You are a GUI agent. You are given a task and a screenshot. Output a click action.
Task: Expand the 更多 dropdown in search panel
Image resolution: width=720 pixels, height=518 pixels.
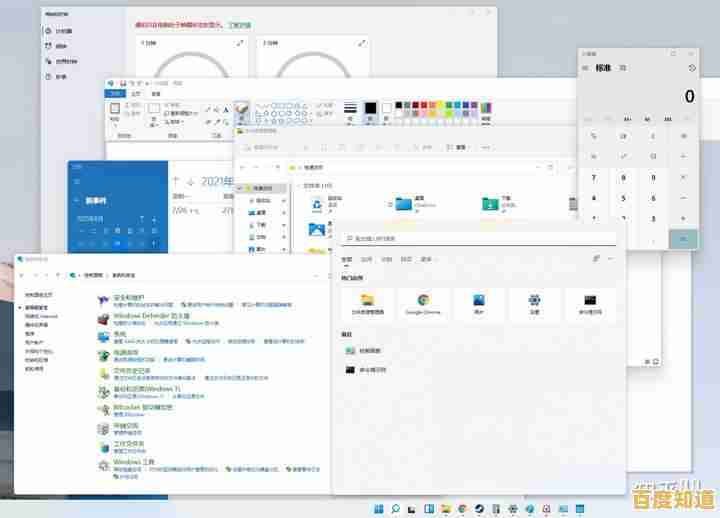[427, 259]
